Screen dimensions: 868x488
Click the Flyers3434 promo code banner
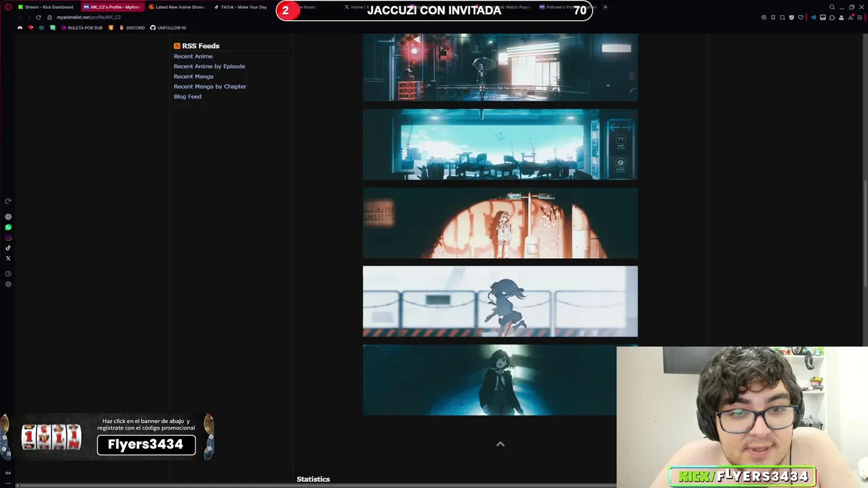tap(107, 436)
